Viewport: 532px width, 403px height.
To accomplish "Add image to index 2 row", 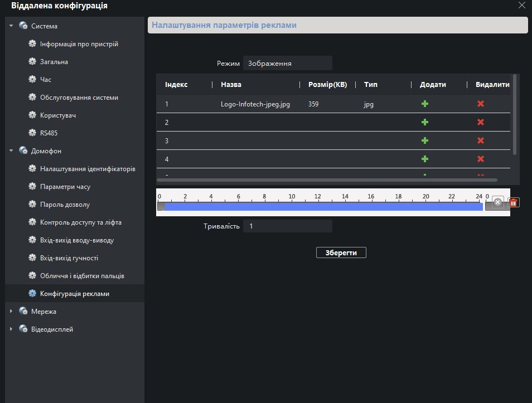I will tap(425, 122).
